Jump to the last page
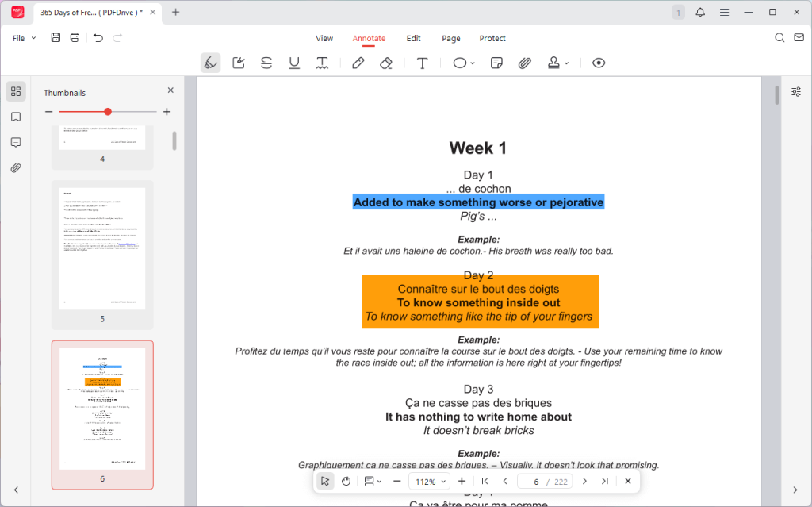This screenshot has width=812, height=507. coord(604,480)
